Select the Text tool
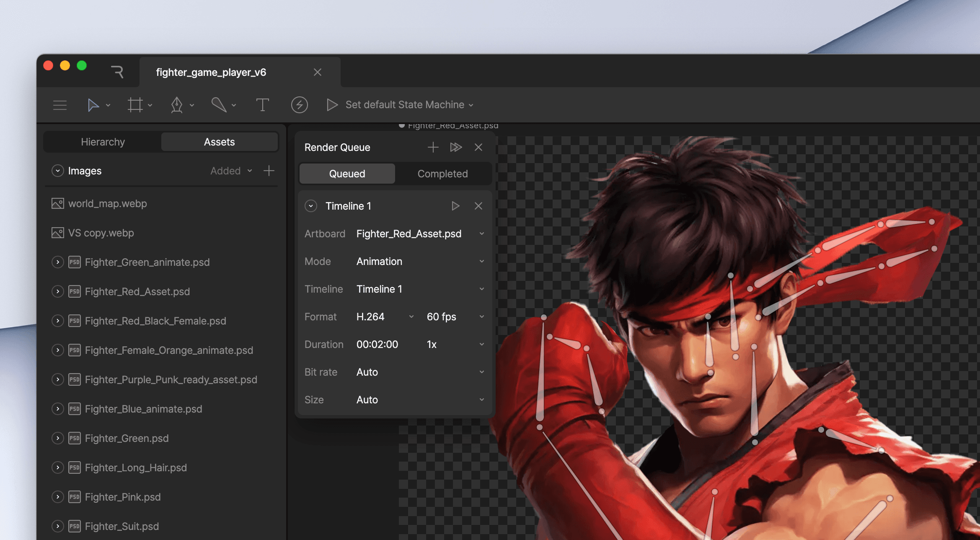980x540 pixels. pyautogui.click(x=262, y=105)
